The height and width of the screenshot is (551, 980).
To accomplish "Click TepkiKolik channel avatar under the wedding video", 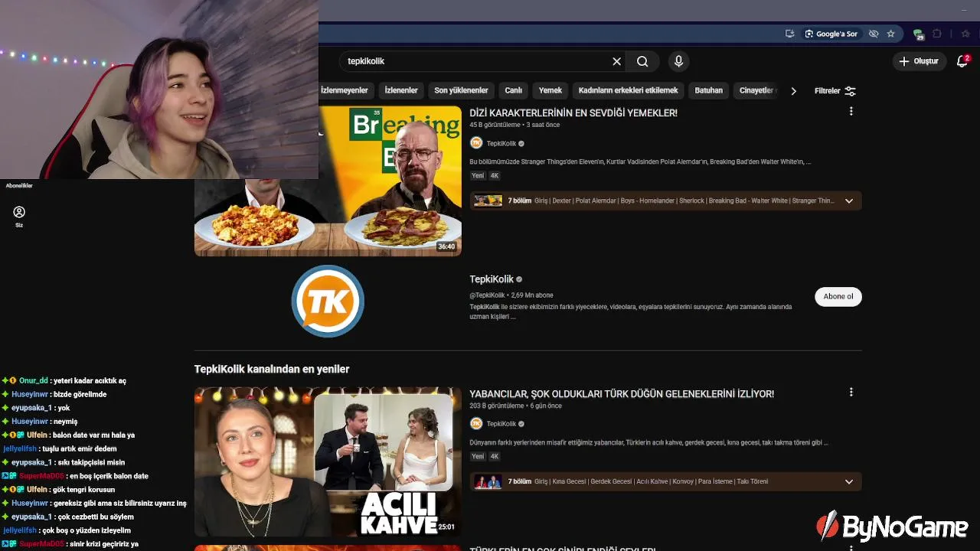I will 476,423.
